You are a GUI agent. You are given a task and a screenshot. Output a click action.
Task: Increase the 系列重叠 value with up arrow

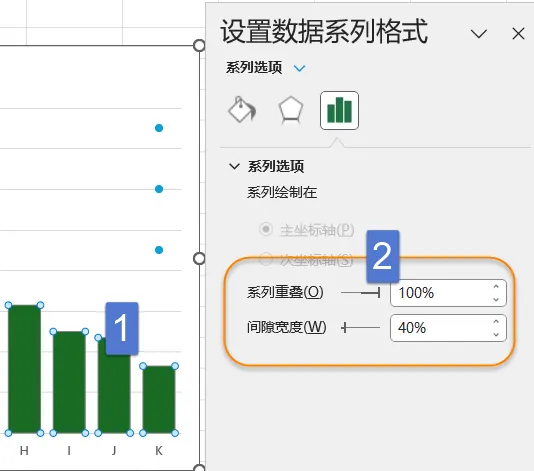pos(496,287)
